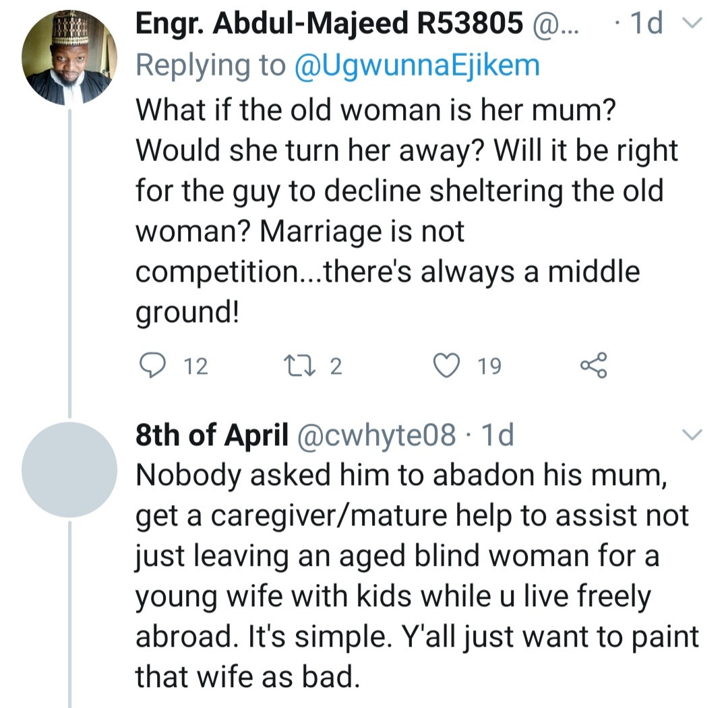Image resolution: width=728 pixels, height=708 pixels.
Task: Click the like count showing 19
Action: coord(489,366)
